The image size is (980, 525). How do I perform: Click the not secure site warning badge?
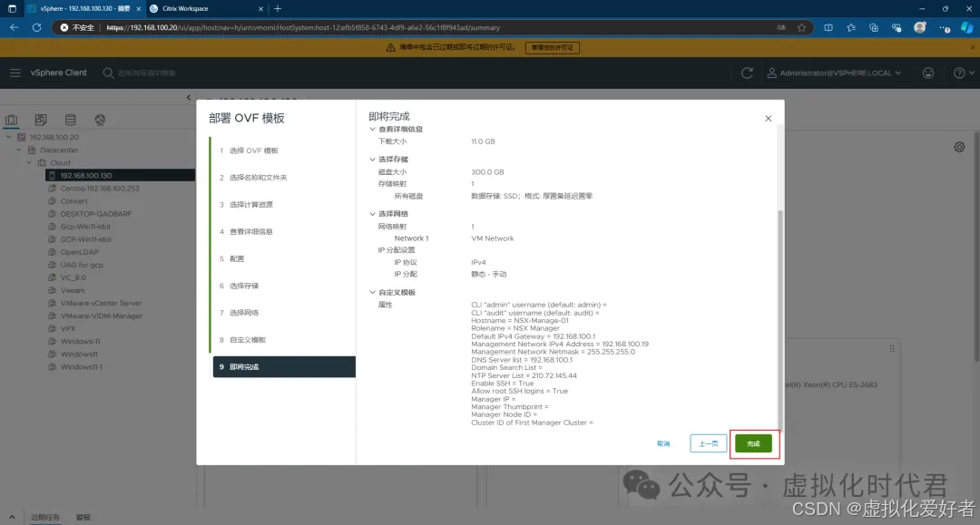point(77,27)
